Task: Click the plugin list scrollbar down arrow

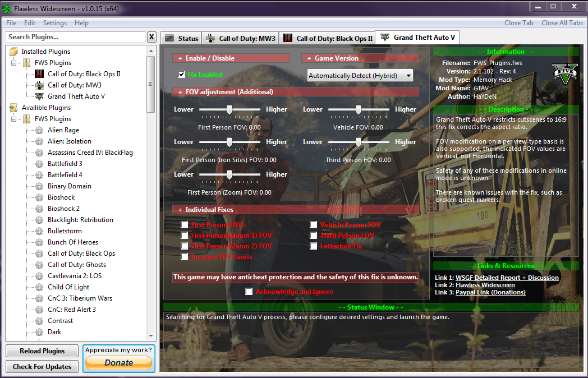Action: 151,336
